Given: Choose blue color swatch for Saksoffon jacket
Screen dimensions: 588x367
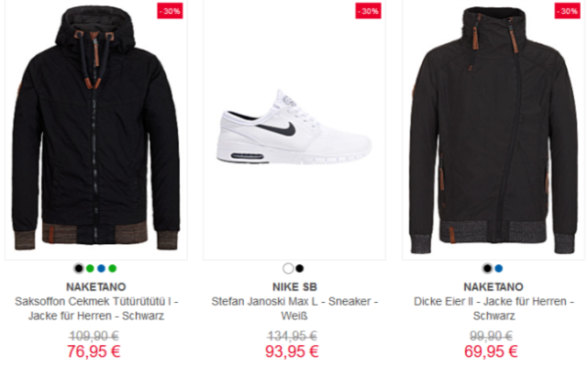Looking at the screenshot, I should coord(101,268).
